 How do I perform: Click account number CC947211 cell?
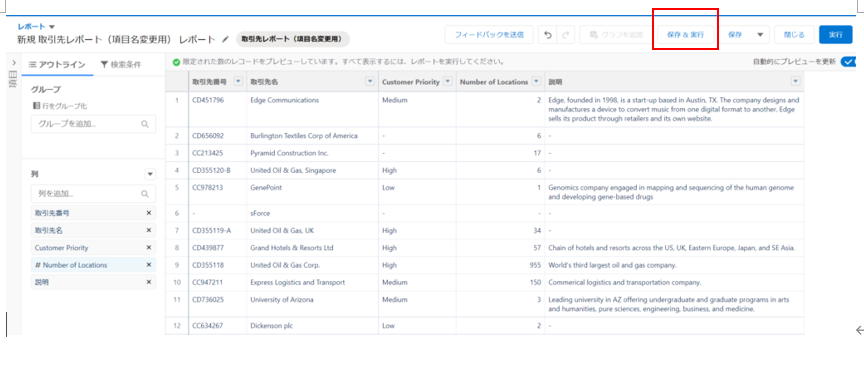coord(217,282)
